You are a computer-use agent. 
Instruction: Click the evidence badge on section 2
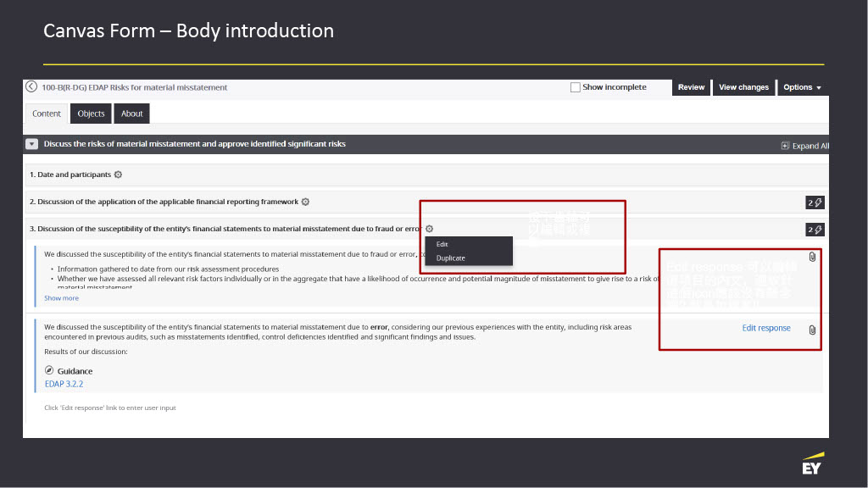[814, 202]
